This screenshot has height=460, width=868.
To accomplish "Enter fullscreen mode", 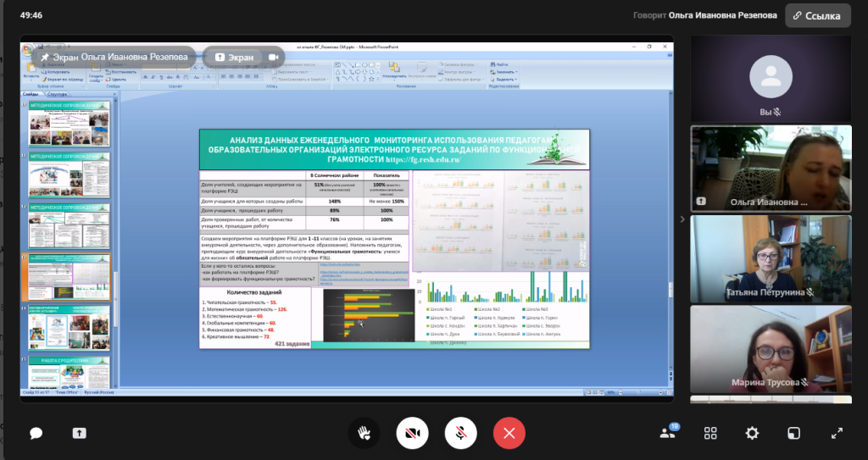I will pyautogui.click(x=836, y=433).
